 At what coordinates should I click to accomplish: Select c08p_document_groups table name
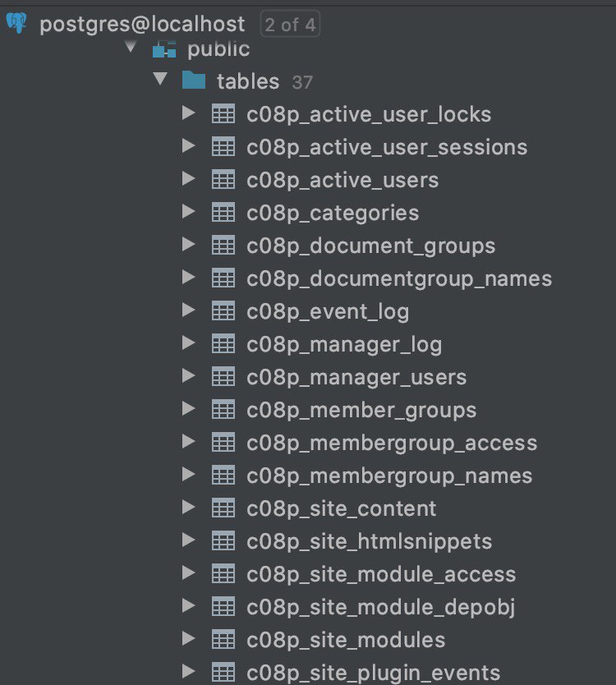(x=371, y=246)
